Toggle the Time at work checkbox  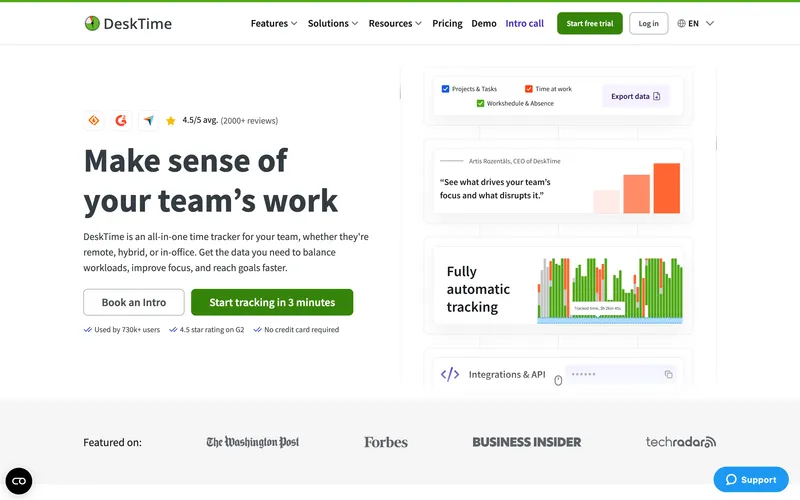529,89
